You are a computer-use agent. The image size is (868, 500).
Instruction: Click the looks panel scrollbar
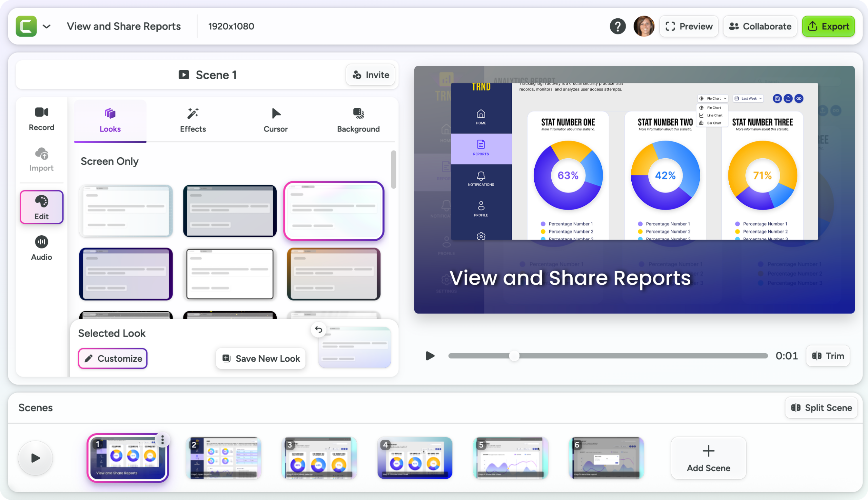[x=393, y=169]
